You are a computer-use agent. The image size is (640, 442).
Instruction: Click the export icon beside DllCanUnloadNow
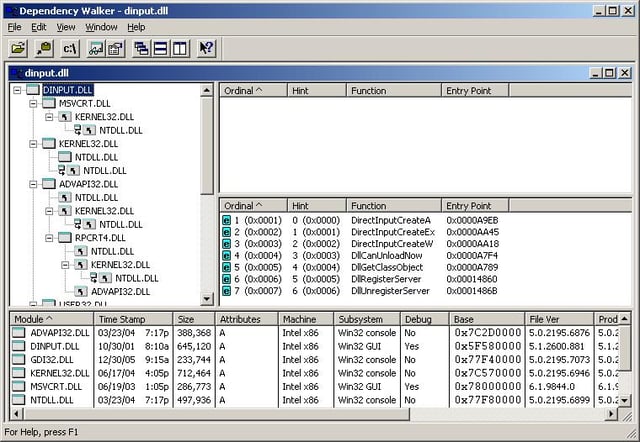[226, 256]
